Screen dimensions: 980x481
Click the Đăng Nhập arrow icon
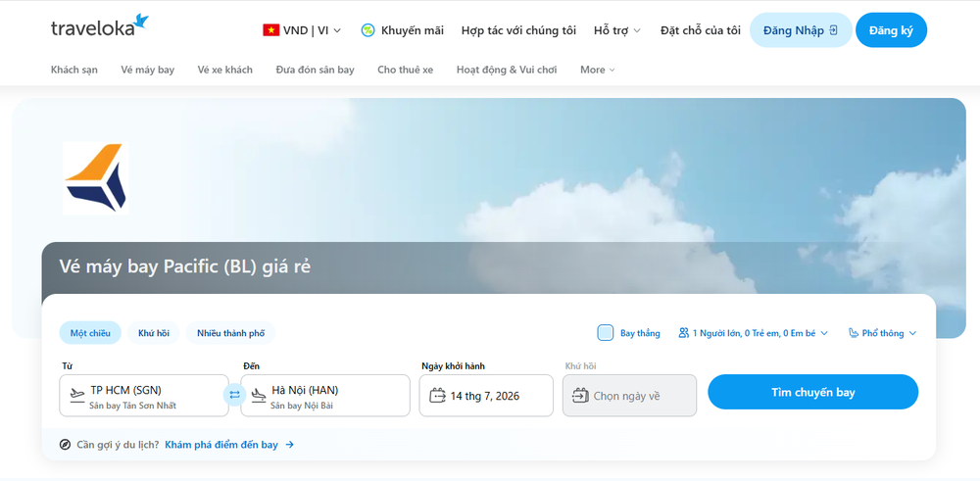(833, 30)
